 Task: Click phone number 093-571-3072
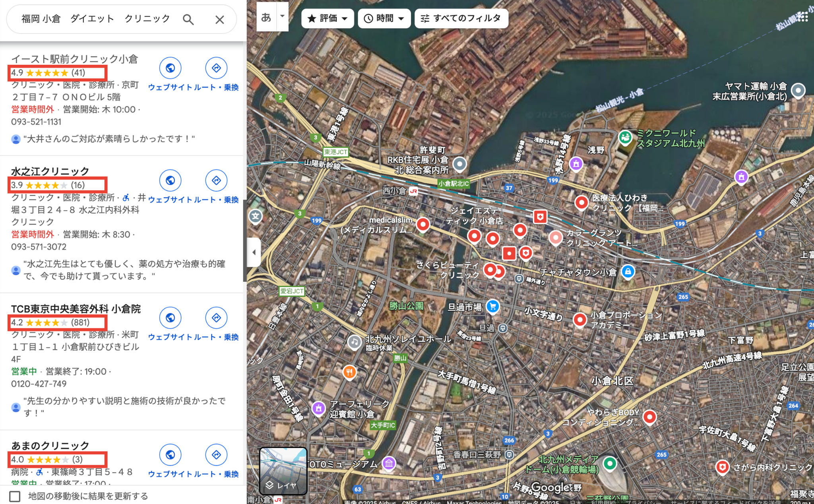tap(39, 247)
